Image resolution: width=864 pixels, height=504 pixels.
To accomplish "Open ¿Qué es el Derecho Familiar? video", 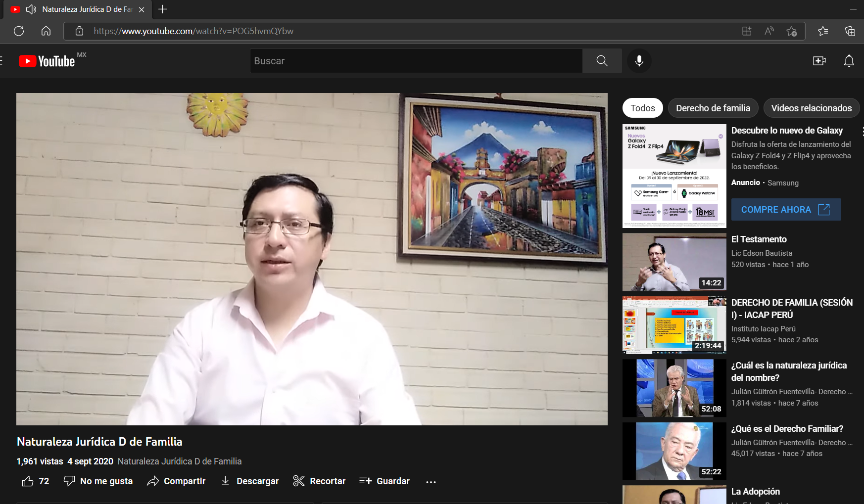I will pos(787,429).
